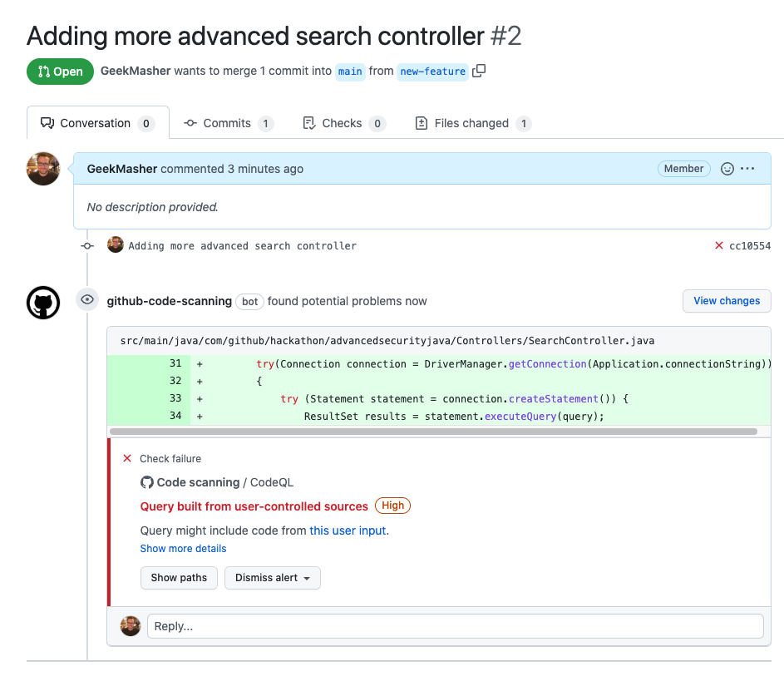784x676 pixels.
Task: Click the small avatar next to the commit message
Action: tap(116, 244)
